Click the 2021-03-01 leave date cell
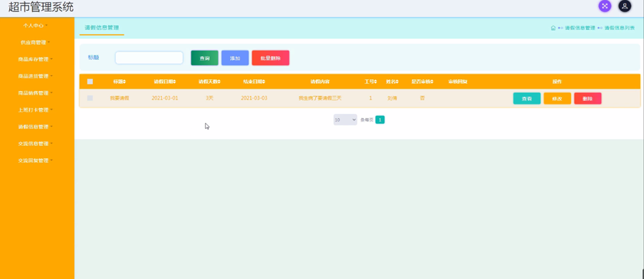644x279 pixels. point(165,98)
